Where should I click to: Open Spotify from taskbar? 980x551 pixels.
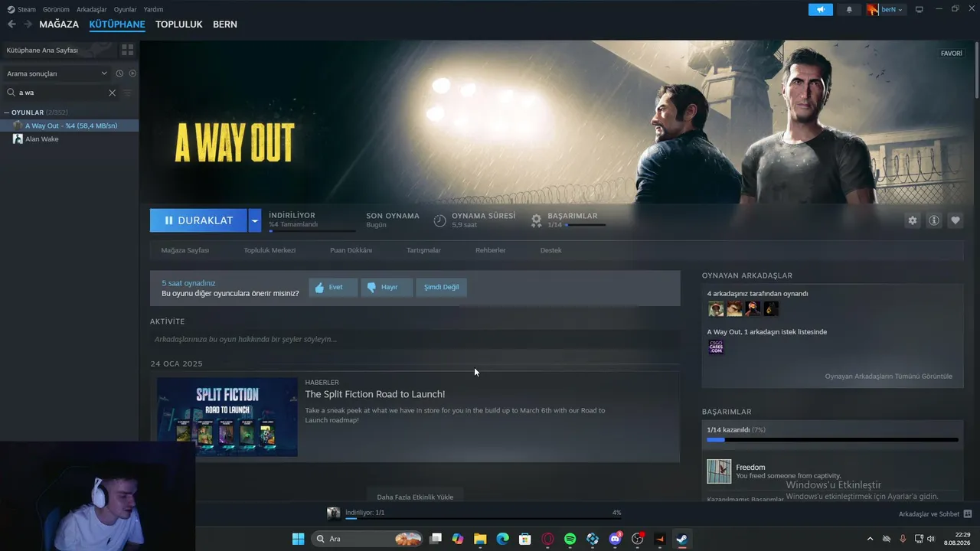(570, 539)
